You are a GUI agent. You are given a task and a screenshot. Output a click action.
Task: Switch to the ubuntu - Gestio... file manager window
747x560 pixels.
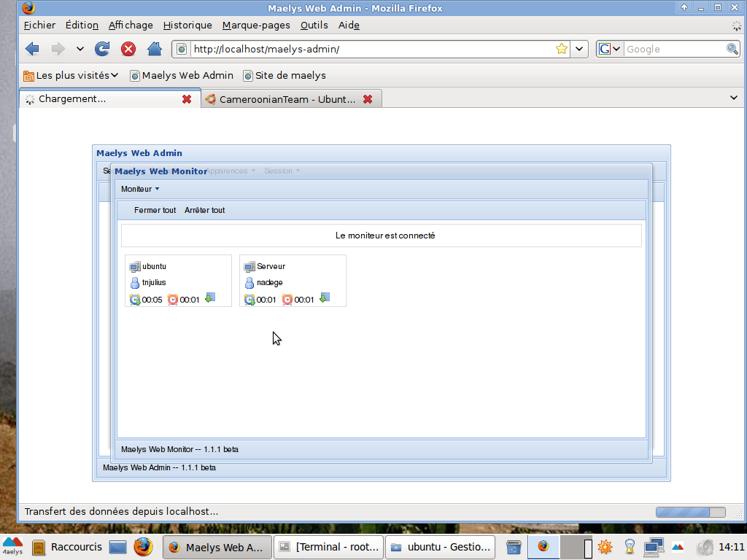coord(441,547)
